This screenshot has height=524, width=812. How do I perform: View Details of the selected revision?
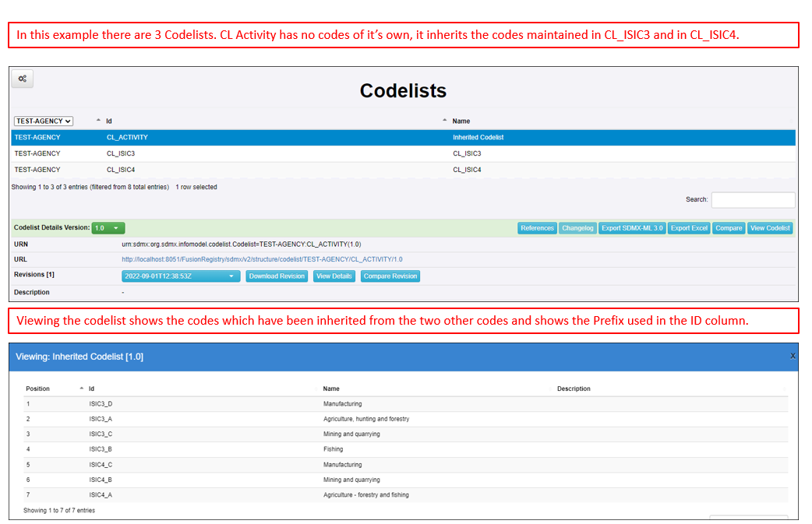334,276
